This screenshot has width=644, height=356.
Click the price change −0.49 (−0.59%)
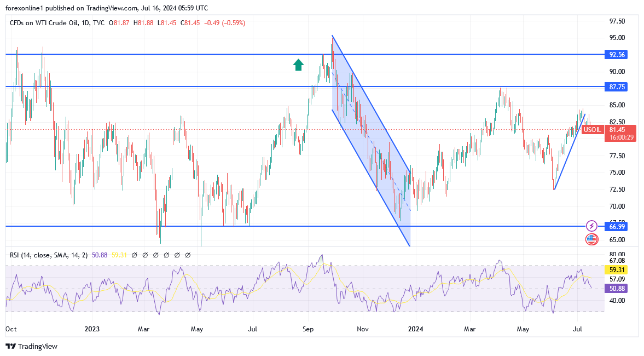[x=224, y=23]
